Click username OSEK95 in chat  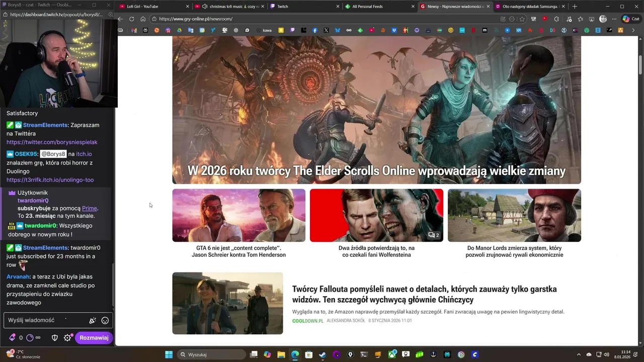pos(26,154)
